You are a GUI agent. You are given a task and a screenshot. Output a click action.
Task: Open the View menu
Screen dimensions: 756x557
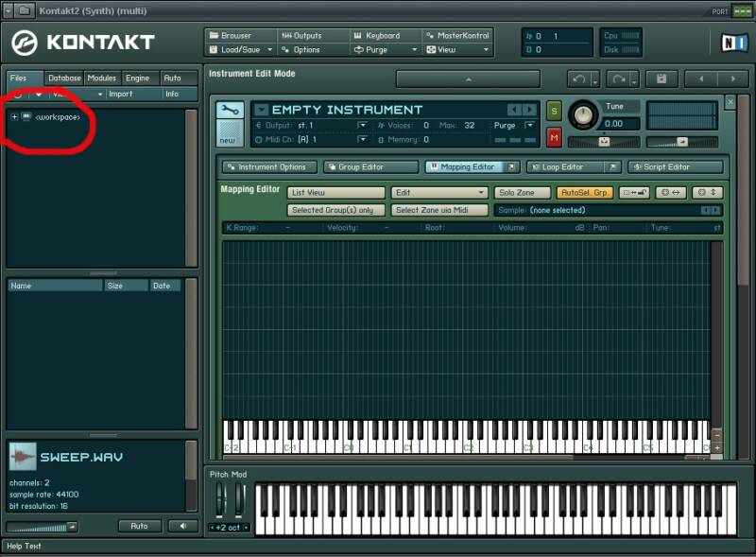coord(457,50)
